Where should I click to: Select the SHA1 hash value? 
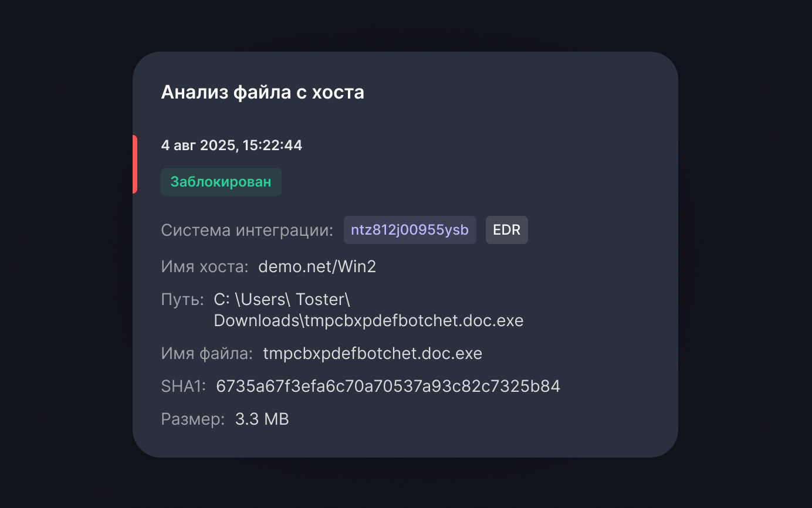coord(388,386)
